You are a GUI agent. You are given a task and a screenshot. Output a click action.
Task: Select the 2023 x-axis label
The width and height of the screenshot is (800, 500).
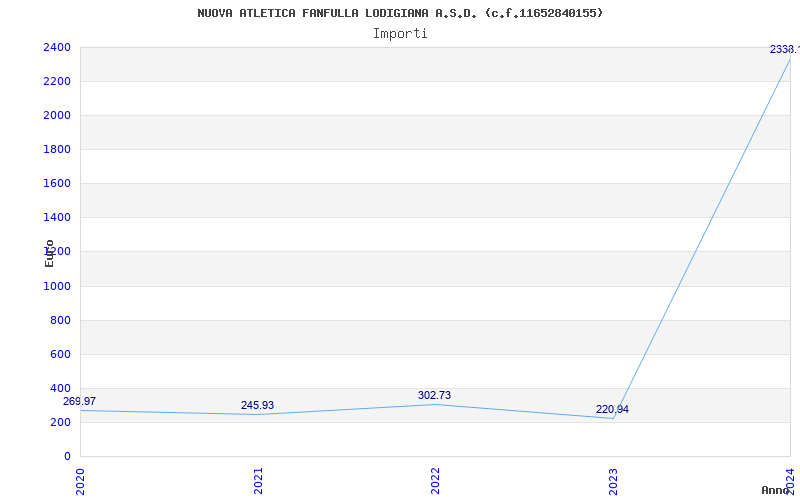(613, 481)
